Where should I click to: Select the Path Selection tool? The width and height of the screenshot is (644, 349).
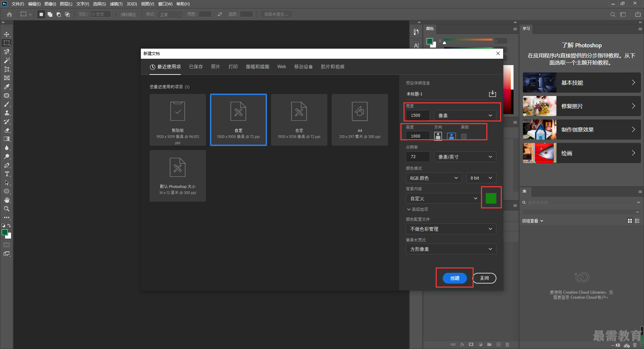pos(7,183)
